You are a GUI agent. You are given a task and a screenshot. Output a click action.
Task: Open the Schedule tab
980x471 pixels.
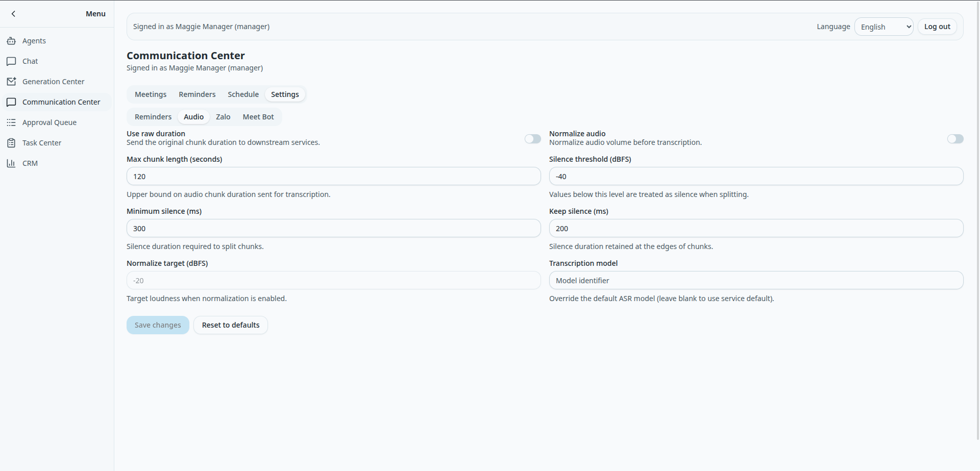(243, 94)
